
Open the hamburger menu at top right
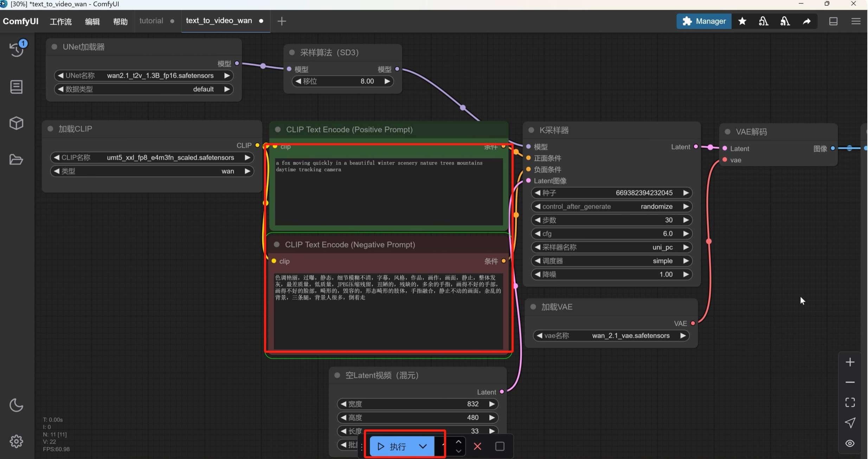pyautogui.click(x=856, y=21)
